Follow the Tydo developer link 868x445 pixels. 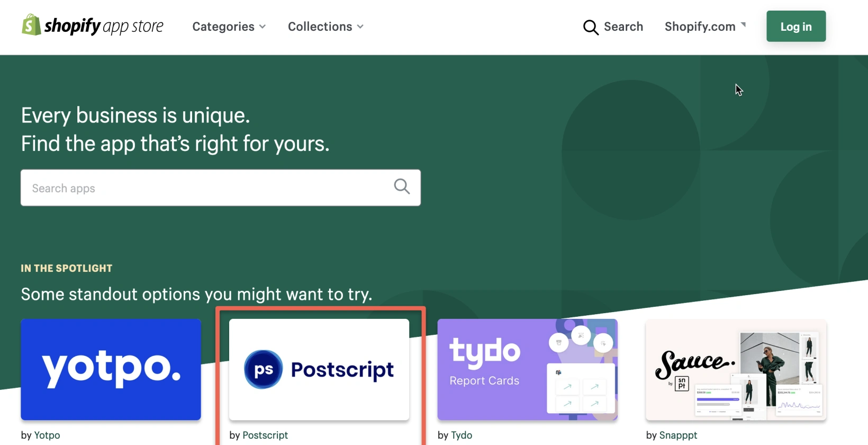point(462,435)
